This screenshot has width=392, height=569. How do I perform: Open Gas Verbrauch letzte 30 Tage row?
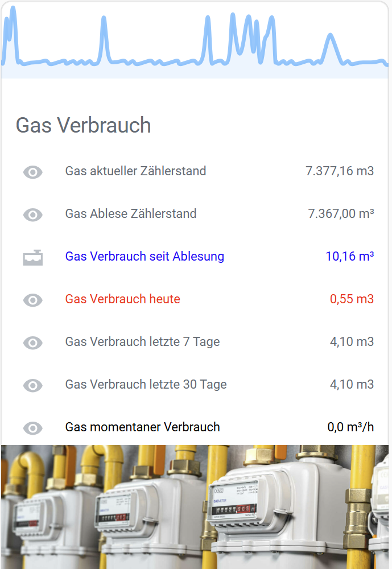146,385
